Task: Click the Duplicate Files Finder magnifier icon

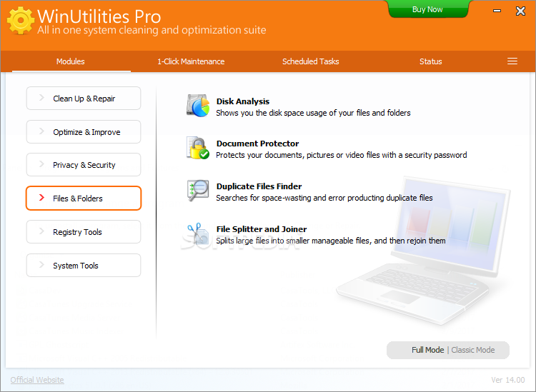Action: click(x=198, y=190)
